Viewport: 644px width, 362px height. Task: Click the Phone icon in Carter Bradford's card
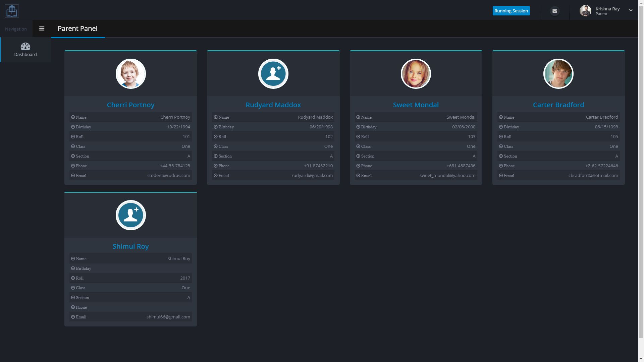501,166
